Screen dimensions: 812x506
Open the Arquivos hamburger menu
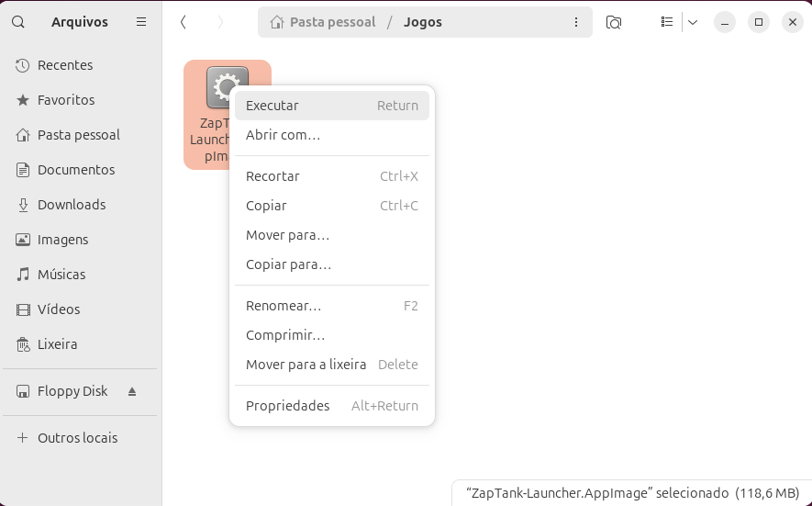pos(141,22)
